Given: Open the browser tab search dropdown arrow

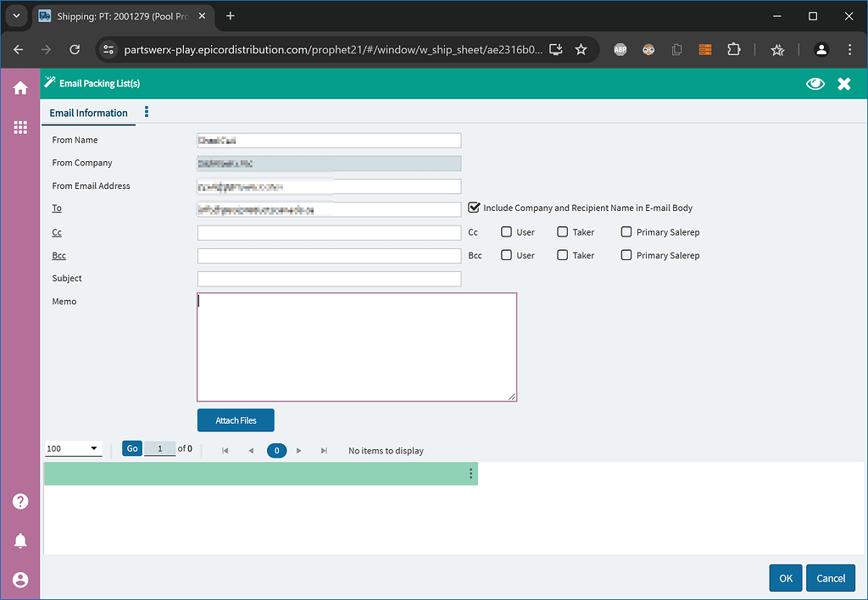Looking at the screenshot, I should [15, 16].
